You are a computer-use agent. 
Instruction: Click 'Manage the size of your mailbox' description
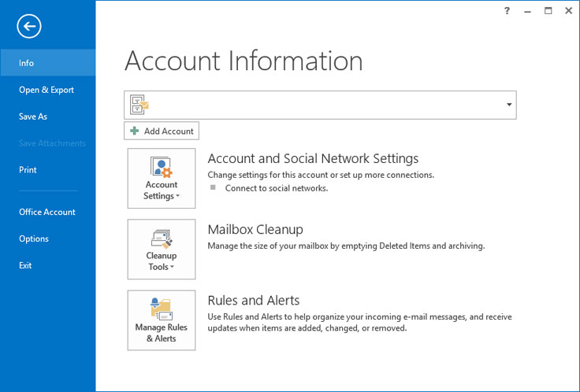(x=346, y=246)
